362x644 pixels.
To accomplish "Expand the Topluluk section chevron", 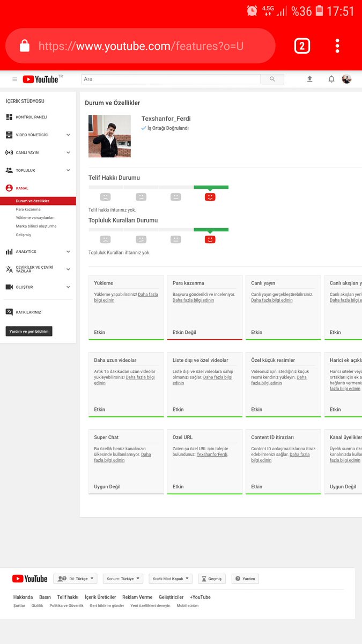I will coord(68,170).
